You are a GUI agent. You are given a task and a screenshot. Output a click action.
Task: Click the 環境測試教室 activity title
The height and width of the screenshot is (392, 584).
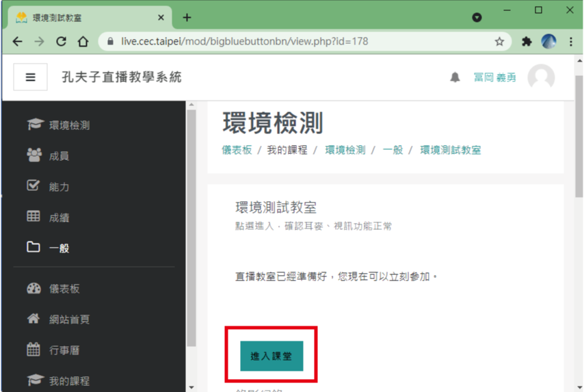coord(276,207)
